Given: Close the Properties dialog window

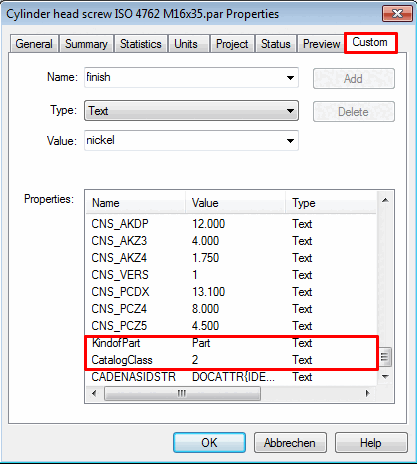Looking at the screenshot, I should 397,14.
